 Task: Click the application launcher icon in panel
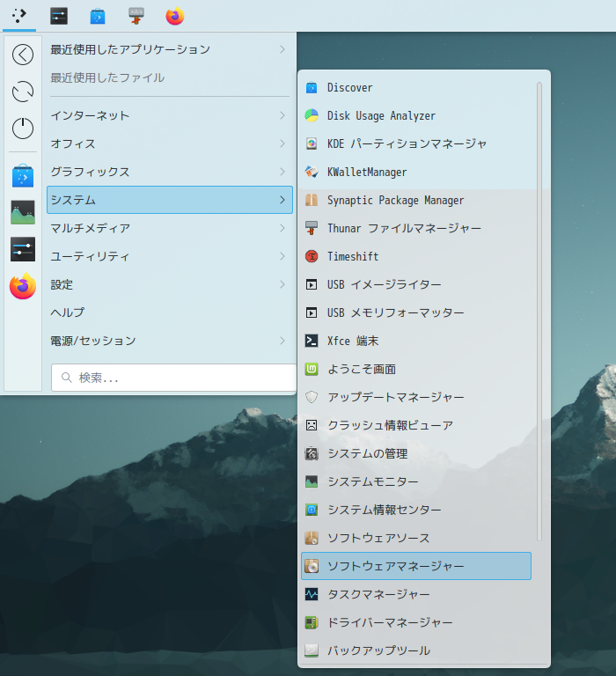(19, 16)
